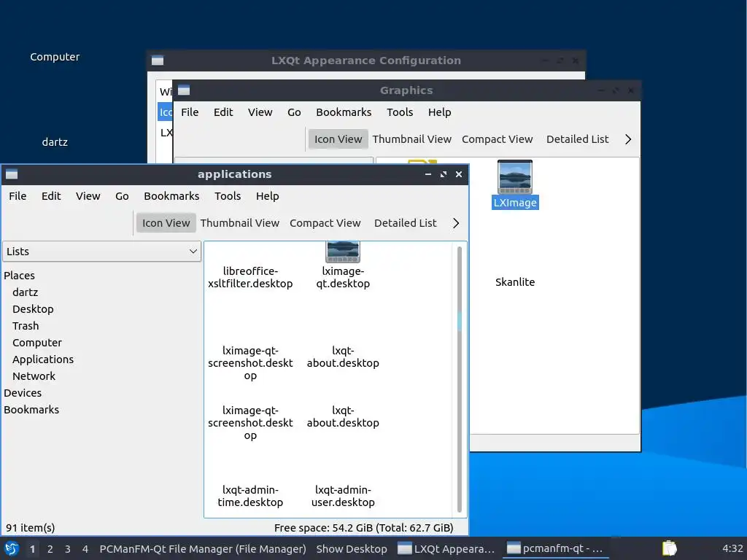Switch Graphics window to Compact View
This screenshot has height=560, width=747.
(497, 139)
